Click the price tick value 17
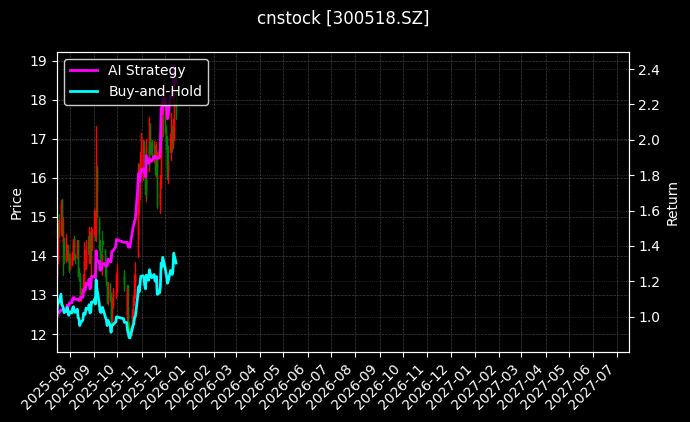Screen dimensions: 690x422 pos(38,139)
